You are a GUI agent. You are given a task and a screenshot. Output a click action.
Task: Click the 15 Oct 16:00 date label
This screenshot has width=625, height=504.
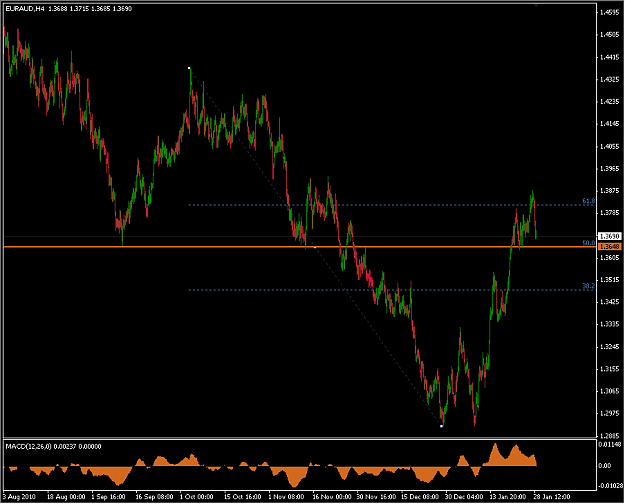point(242,497)
